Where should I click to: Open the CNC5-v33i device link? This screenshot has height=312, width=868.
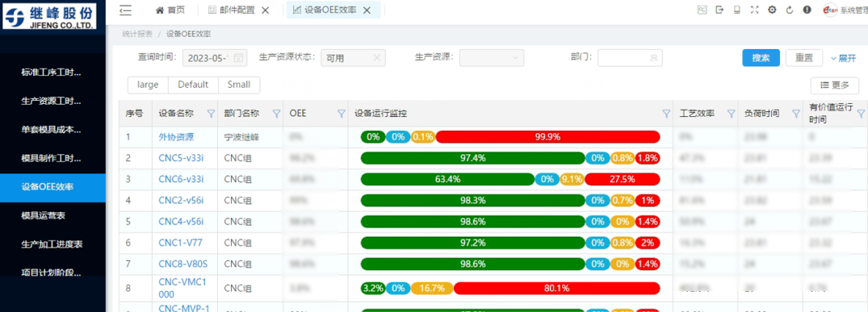(x=181, y=158)
